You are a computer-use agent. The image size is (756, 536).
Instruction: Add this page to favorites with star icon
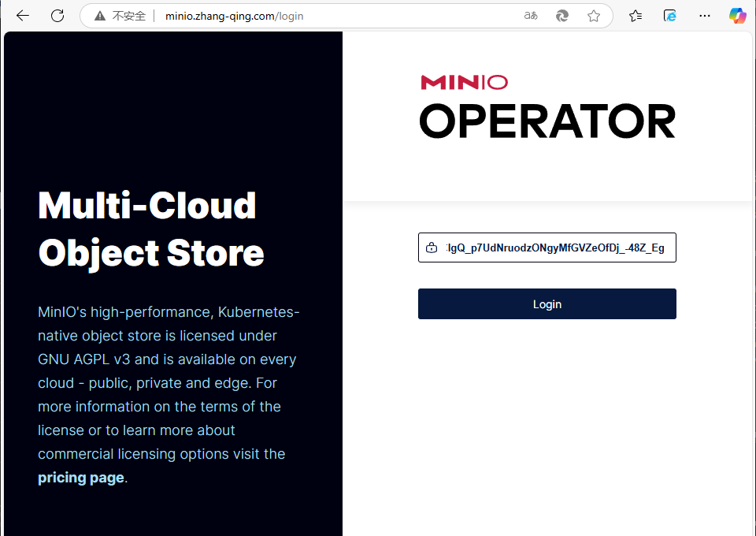point(594,16)
